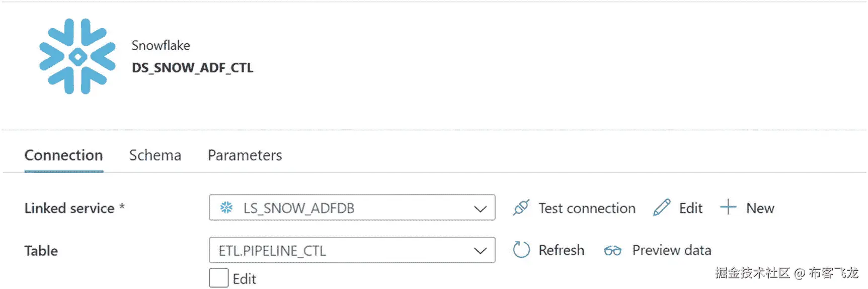Screen dimensions: 868x289
Task: Expand the Table dropdown arrow
Action: pyautogui.click(x=480, y=250)
